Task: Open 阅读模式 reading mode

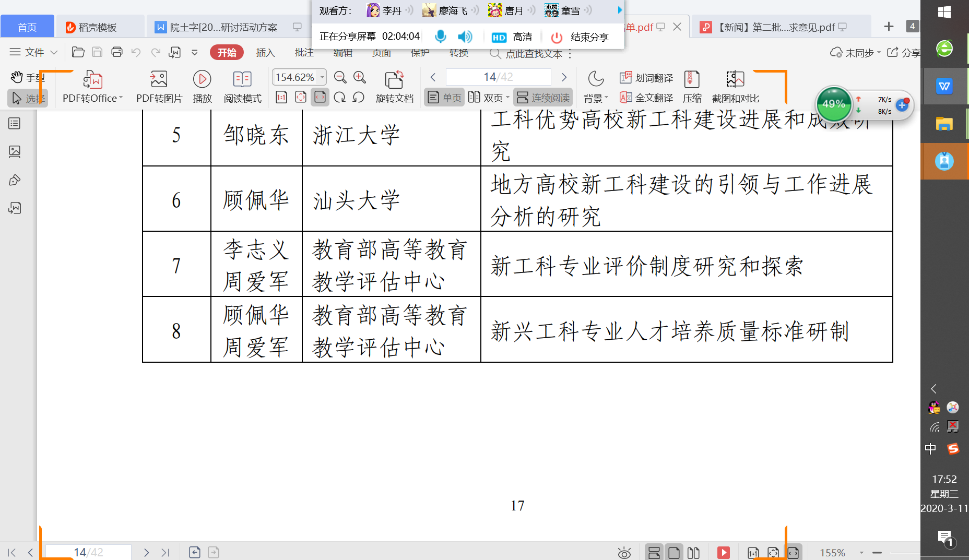Action: (242, 80)
